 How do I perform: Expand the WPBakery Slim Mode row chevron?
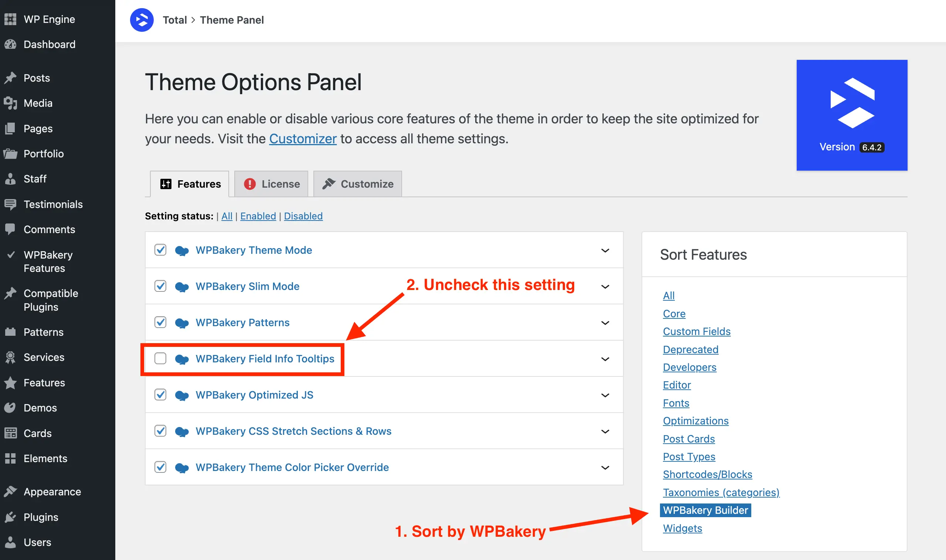tap(605, 286)
